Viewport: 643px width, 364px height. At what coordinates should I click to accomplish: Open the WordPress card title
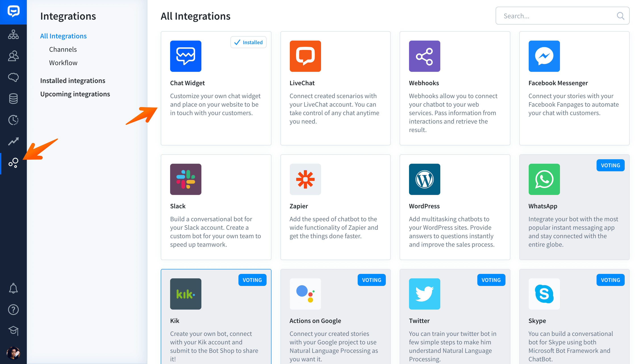424,206
